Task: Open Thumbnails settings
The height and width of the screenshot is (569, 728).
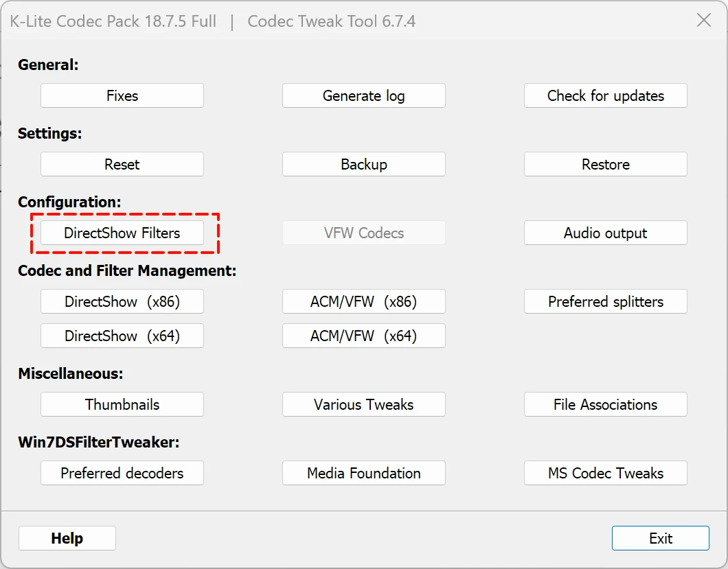Action: 122,405
